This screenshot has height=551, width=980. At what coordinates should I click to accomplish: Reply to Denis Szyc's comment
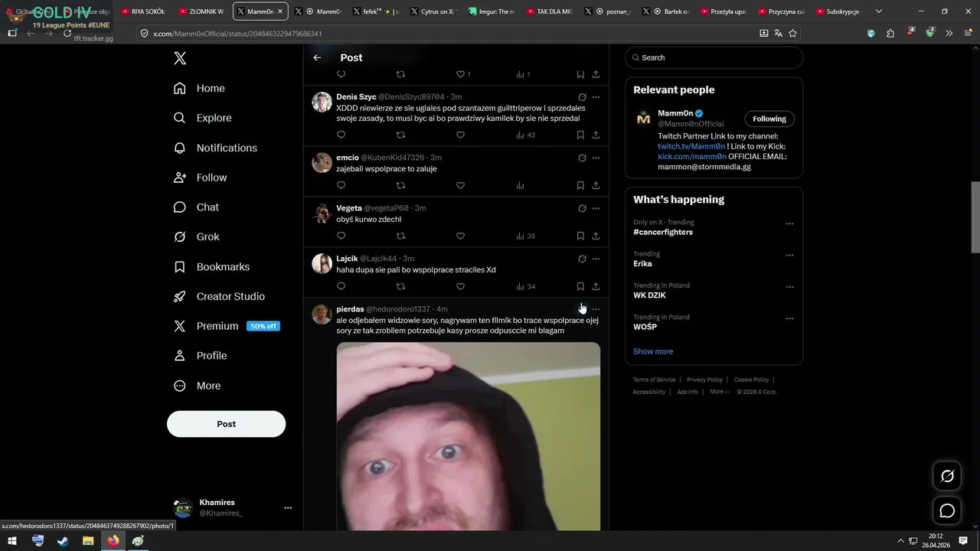click(x=341, y=135)
